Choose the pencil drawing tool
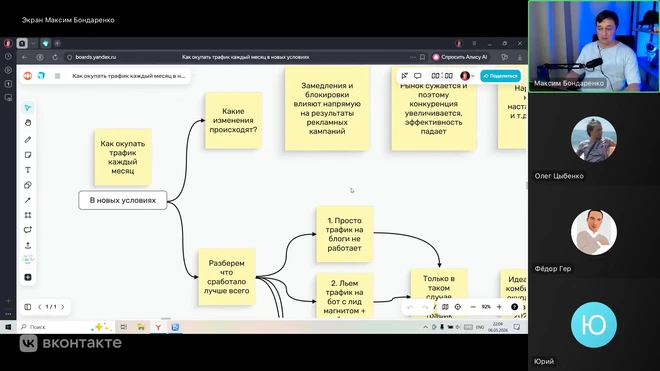 point(28,139)
